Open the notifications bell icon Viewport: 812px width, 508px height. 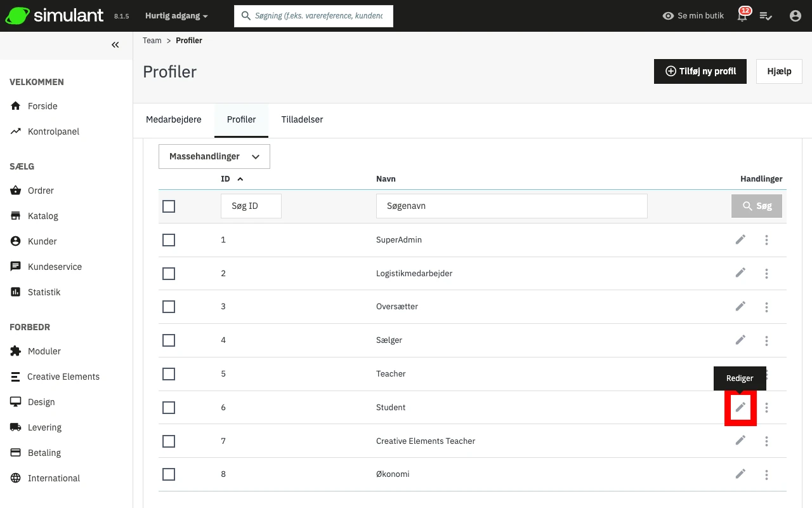point(742,16)
